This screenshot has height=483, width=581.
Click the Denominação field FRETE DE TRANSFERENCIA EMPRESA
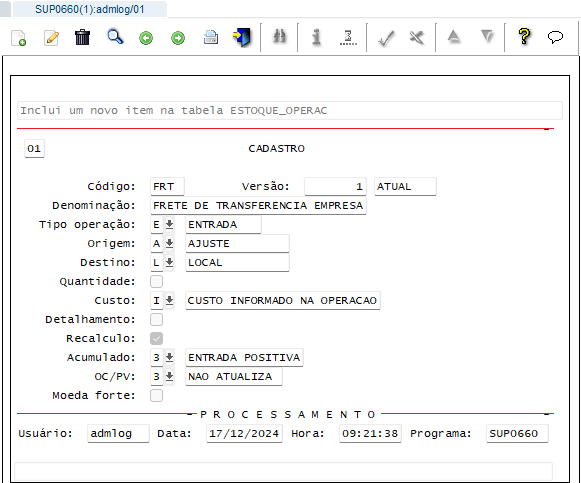pos(258,206)
